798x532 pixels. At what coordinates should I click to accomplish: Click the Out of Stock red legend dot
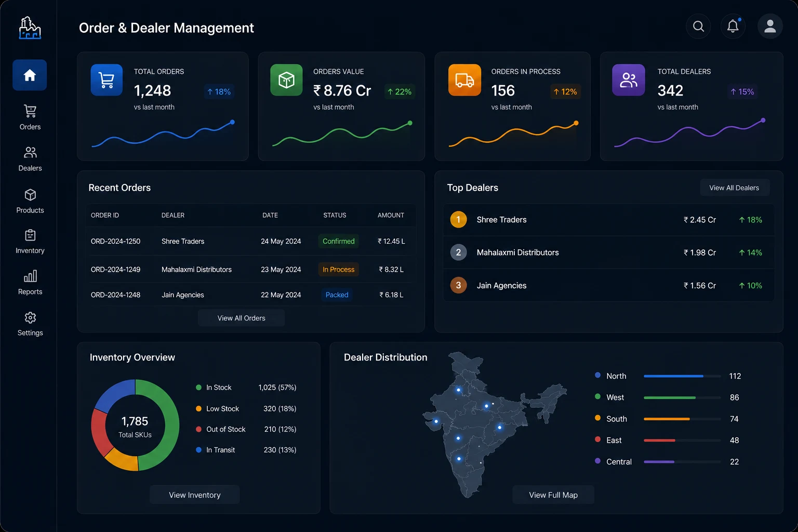tap(198, 429)
